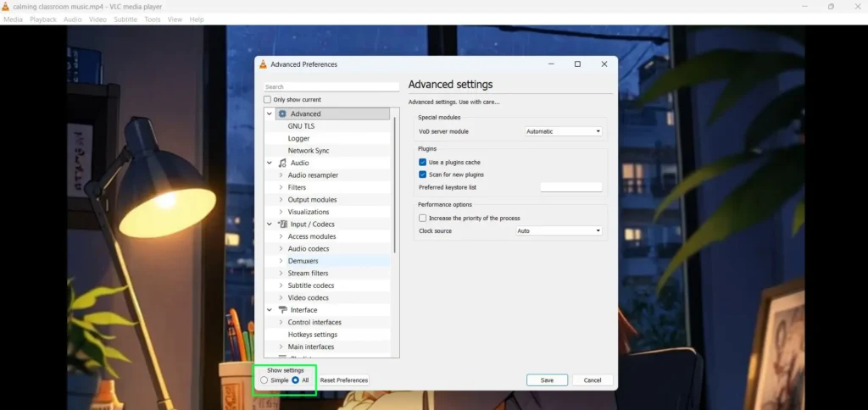Expand the Visualizations node

[281, 212]
